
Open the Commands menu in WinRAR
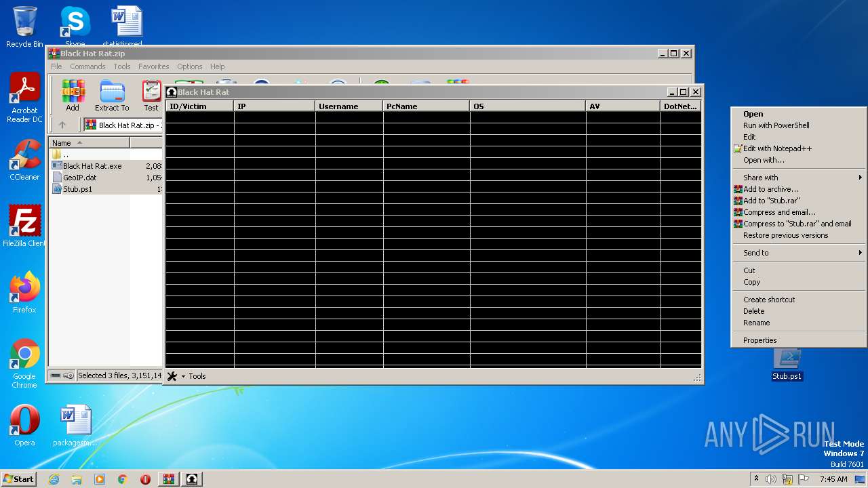tap(87, 66)
